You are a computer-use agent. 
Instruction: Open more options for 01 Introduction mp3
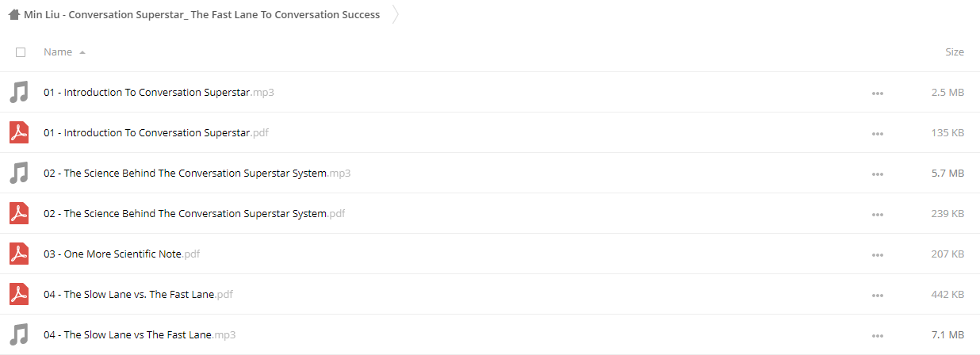[877, 93]
